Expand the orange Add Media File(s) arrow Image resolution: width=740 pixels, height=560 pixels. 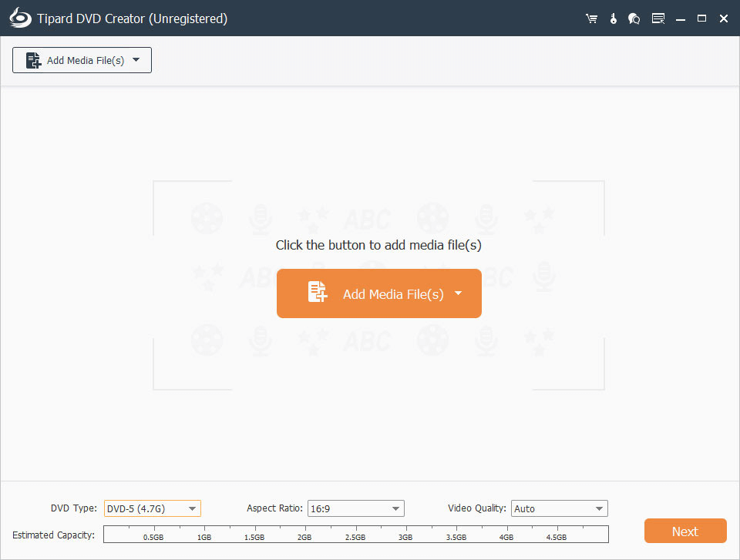[x=458, y=293]
